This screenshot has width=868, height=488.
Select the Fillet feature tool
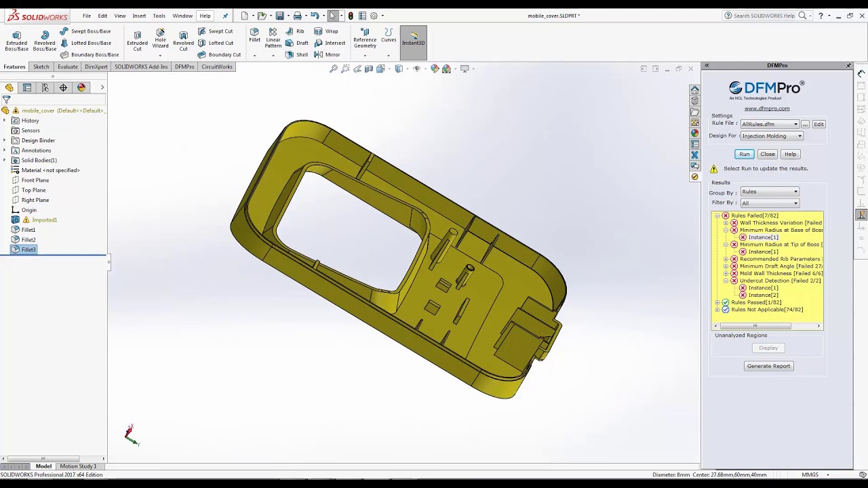point(254,35)
